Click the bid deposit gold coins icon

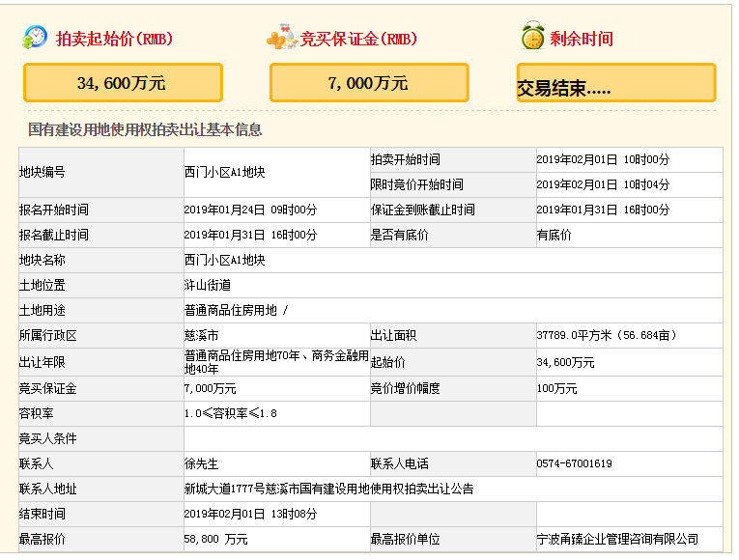(281, 38)
